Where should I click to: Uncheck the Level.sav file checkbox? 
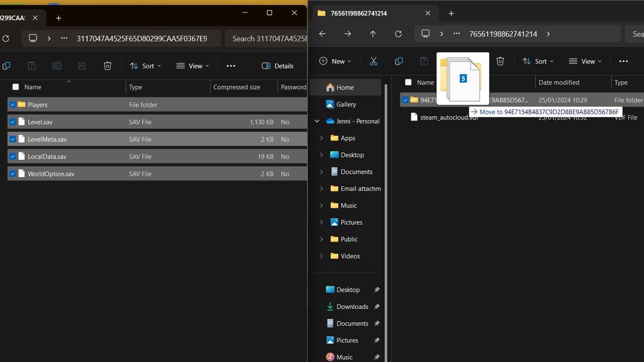(12, 122)
